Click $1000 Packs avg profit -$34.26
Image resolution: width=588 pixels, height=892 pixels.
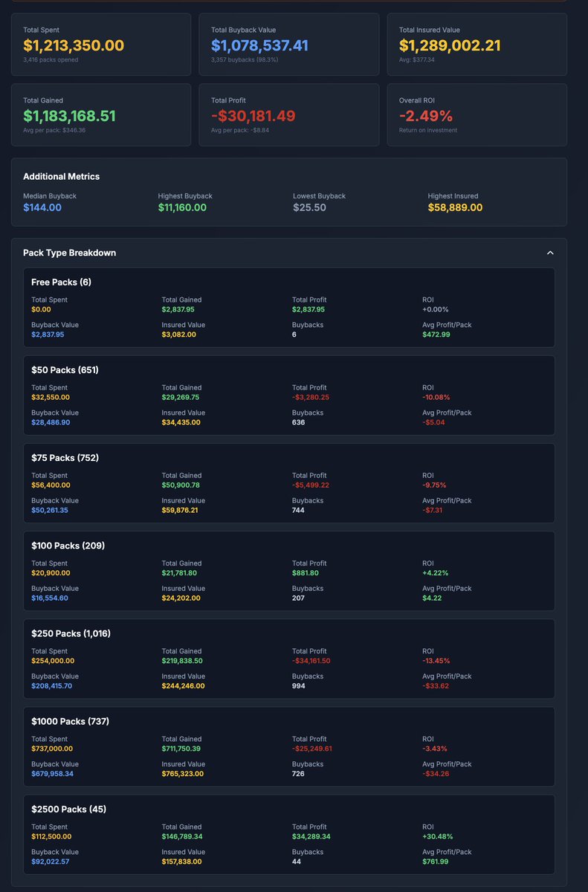coord(436,773)
